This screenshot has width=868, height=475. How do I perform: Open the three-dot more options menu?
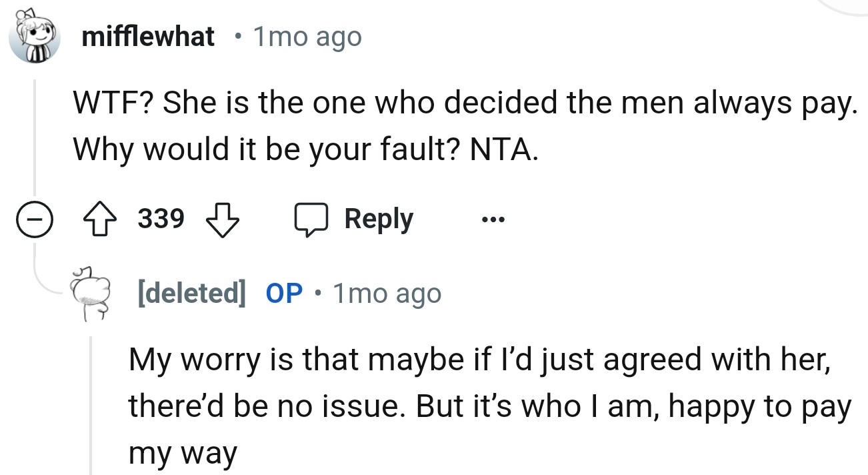point(494,219)
